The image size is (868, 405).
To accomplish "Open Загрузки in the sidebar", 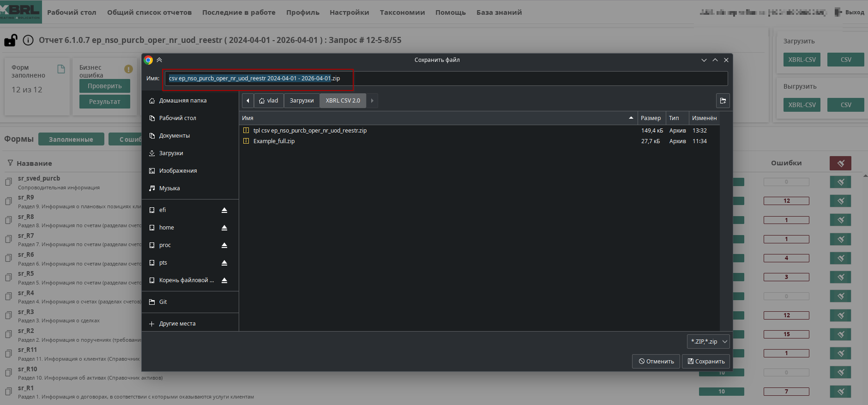I will 171,153.
